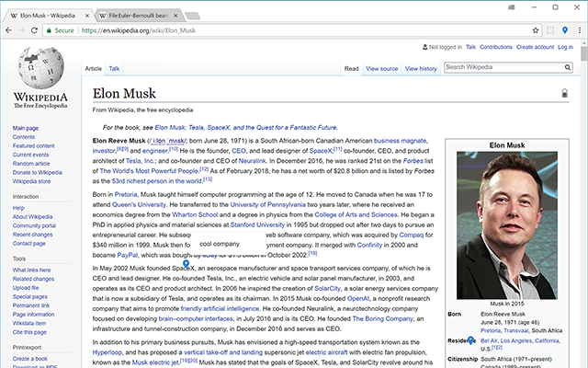The width and height of the screenshot is (588, 368).
Task: Open the Hyperloop link
Action: (107, 352)
